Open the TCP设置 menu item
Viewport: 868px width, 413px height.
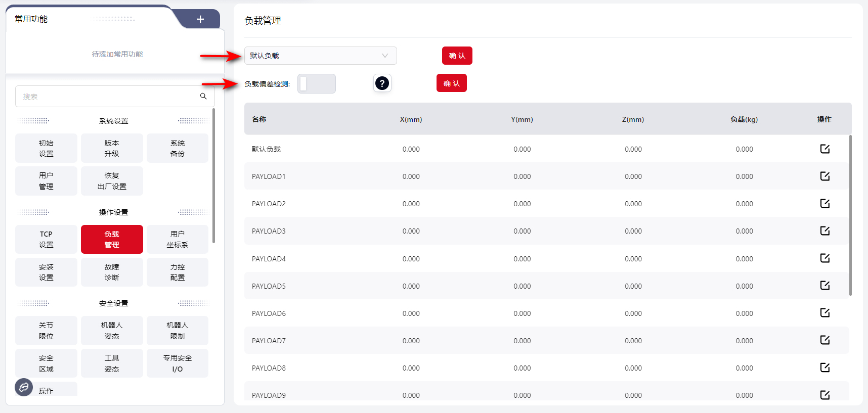pos(46,239)
